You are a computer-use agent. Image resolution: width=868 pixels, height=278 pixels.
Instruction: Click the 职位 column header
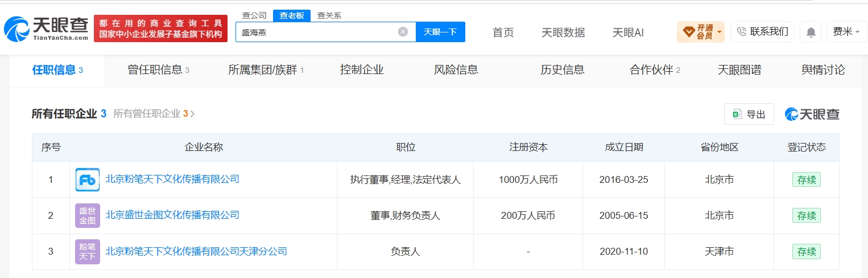point(406,148)
